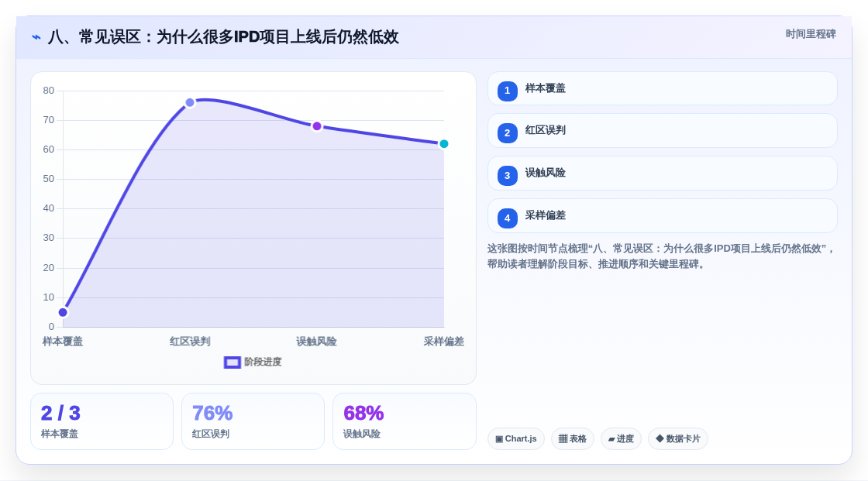This screenshot has width=868, height=481.
Task: Click the 阶段进度 legend label
Action: 263,362
